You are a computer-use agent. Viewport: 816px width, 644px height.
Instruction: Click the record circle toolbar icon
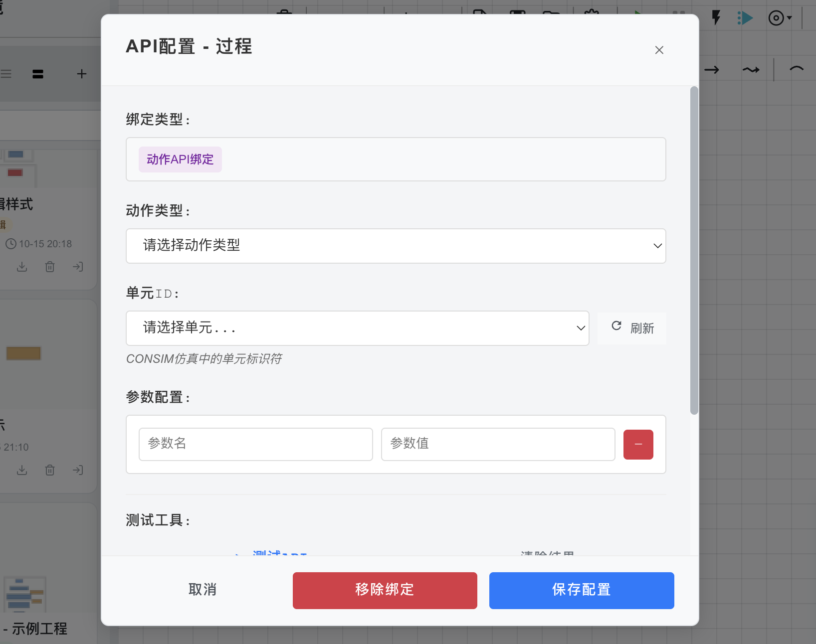(776, 18)
